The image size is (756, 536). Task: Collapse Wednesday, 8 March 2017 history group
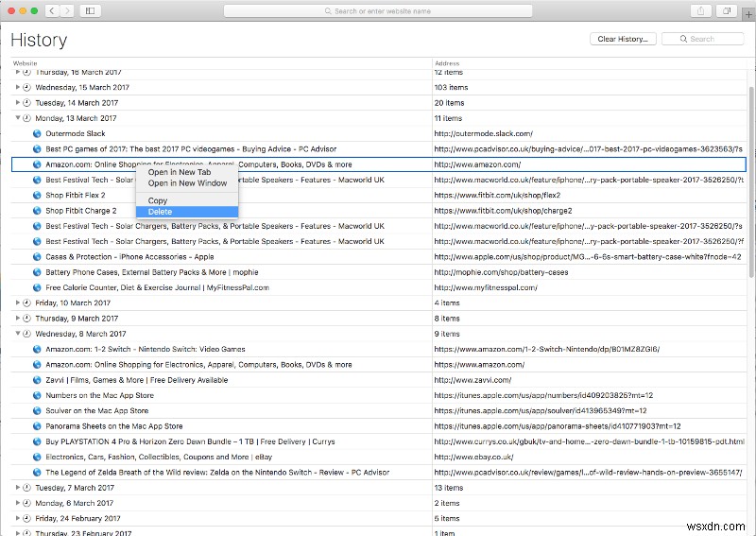tap(17, 334)
